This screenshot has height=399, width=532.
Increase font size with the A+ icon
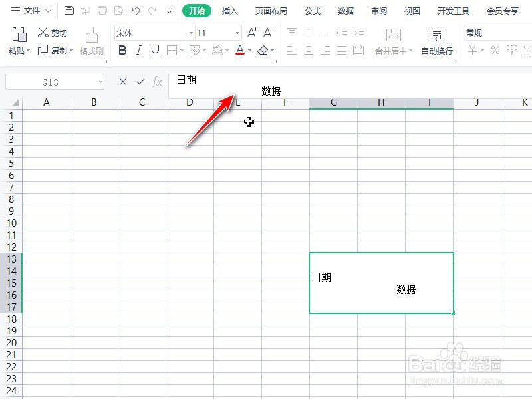(251, 31)
